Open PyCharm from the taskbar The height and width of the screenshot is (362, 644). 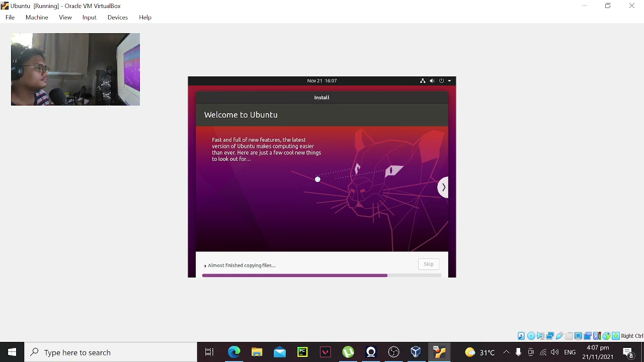click(x=302, y=352)
